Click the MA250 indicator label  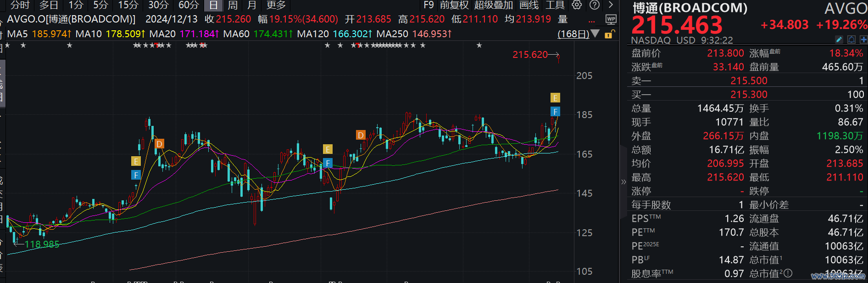pyautogui.click(x=392, y=34)
